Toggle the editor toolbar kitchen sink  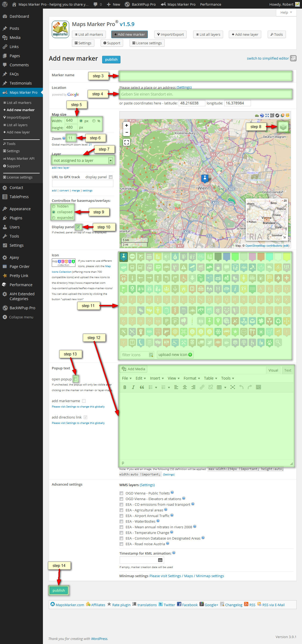[259, 387]
